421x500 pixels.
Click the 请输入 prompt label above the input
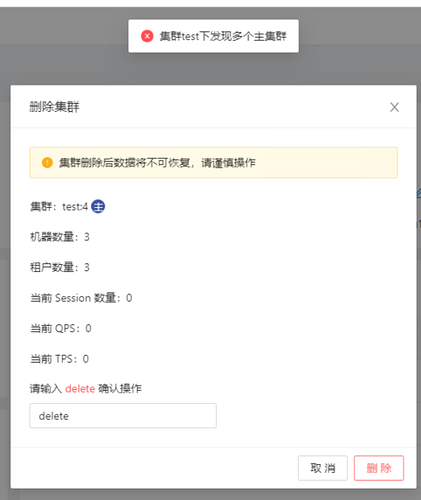[x=46, y=389]
